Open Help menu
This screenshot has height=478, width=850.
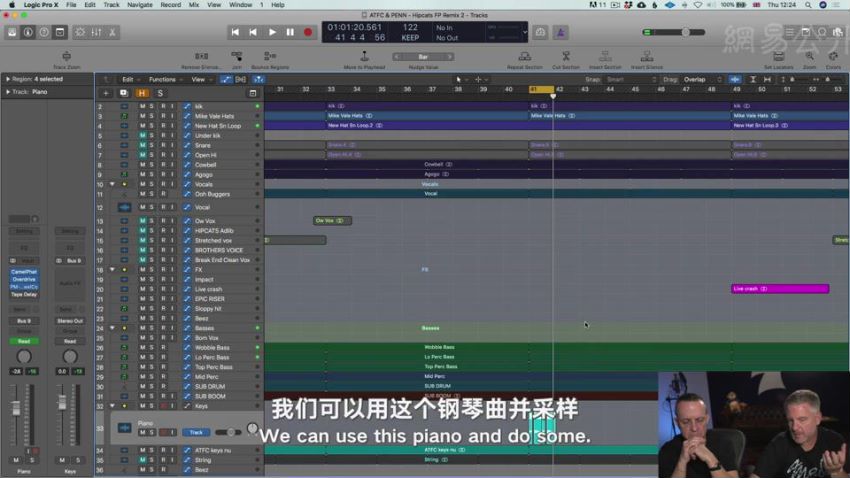(x=278, y=5)
